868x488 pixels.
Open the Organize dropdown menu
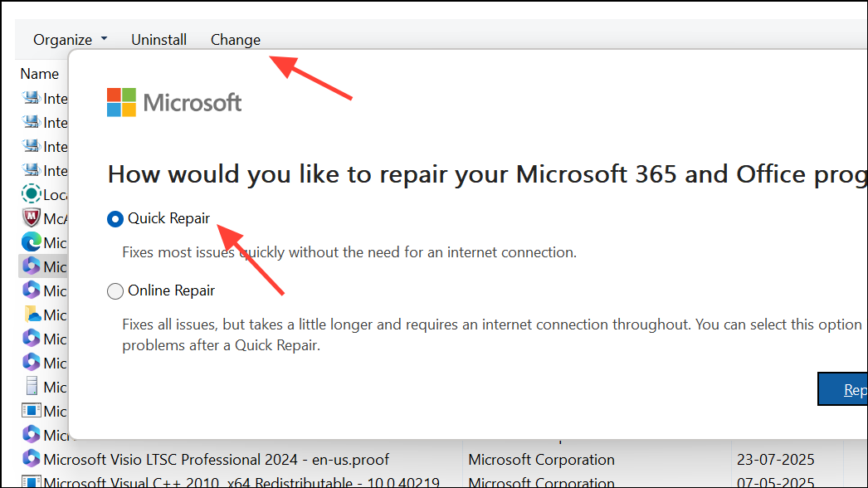click(70, 40)
